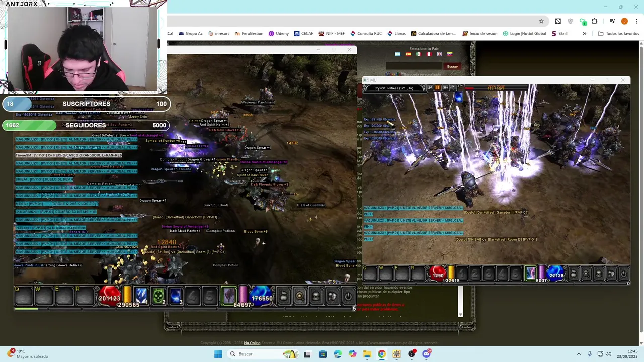Image resolution: width=644 pixels, height=362 pixels.
Task: Click E item slot in MU window hotbar
Action: (x=403, y=273)
